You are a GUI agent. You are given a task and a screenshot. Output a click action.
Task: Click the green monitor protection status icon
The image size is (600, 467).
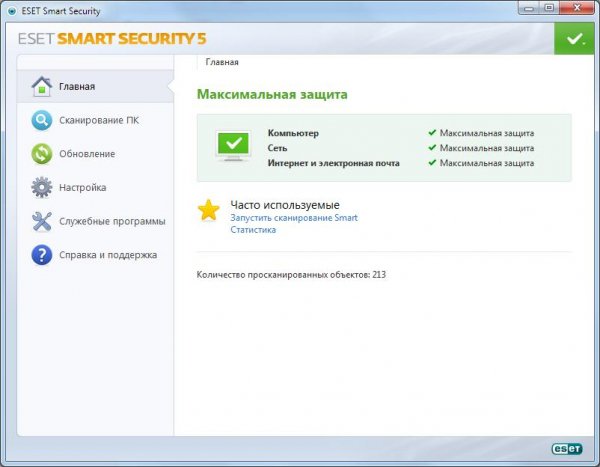click(233, 146)
